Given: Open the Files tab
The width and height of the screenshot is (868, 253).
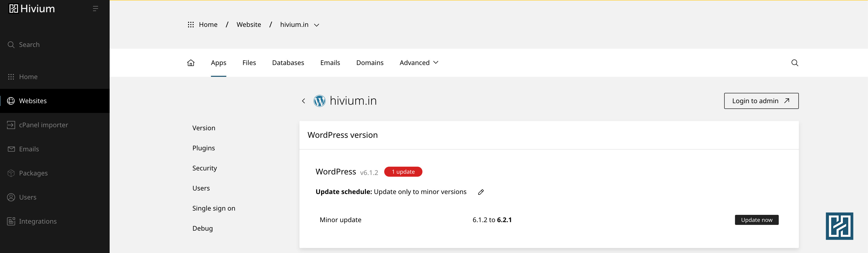Looking at the screenshot, I should (x=249, y=63).
